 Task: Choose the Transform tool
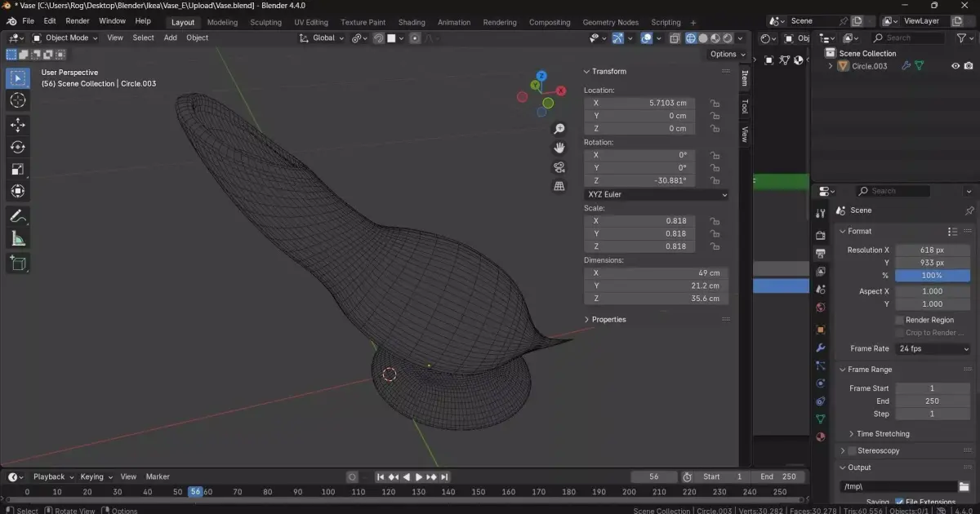(x=18, y=191)
